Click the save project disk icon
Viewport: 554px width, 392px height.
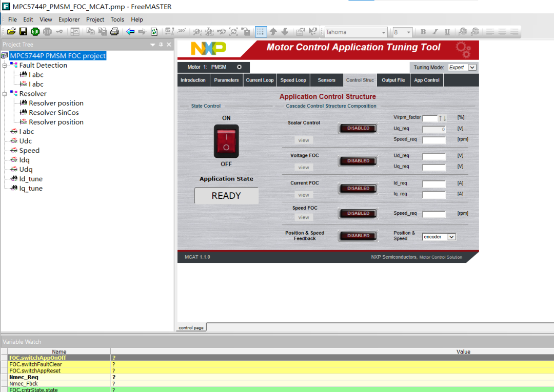(x=23, y=32)
